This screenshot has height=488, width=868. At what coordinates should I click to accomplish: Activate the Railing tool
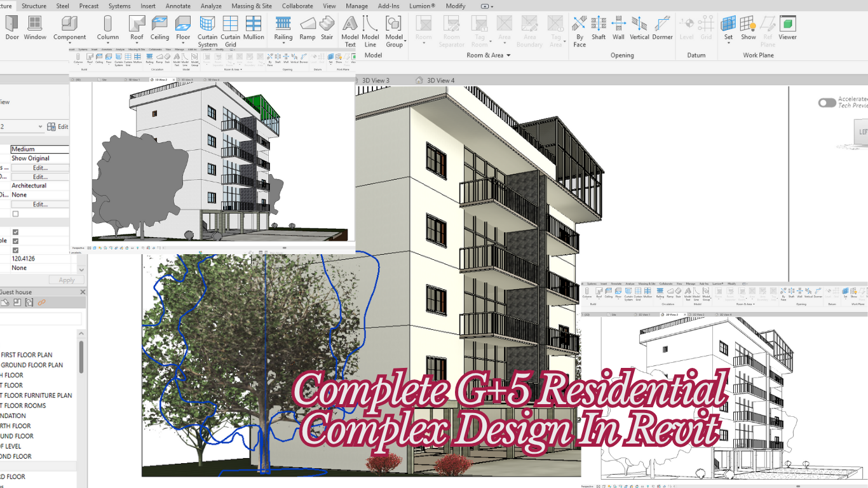[x=282, y=28]
